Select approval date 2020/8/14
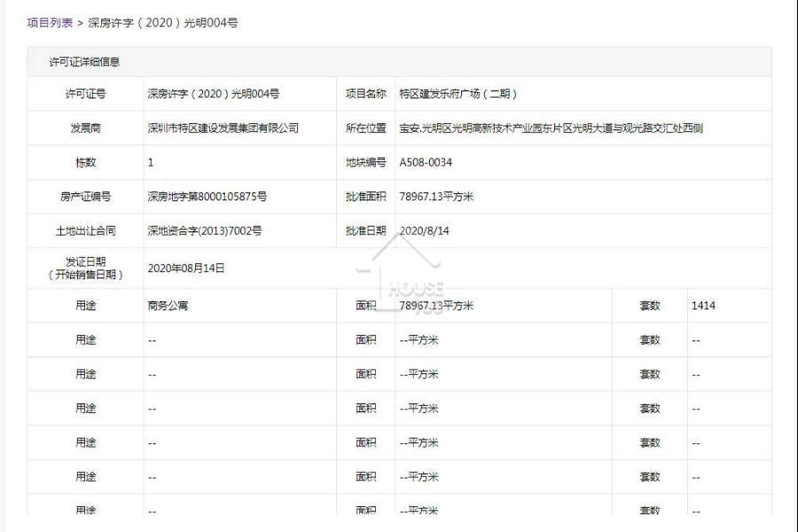The width and height of the screenshot is (798, 532). 425,231
